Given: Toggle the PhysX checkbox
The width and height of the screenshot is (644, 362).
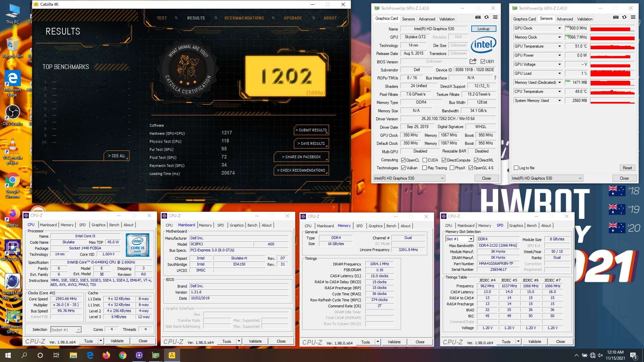Looking at the screenshot, I should point(452,168).
